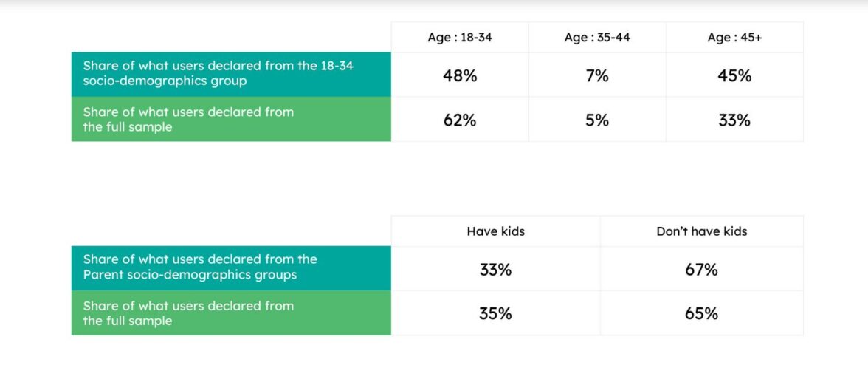Screen dimensions: 868x368
Task: Click the green full sample label in the kids table
Action: [x=231, y=313]
